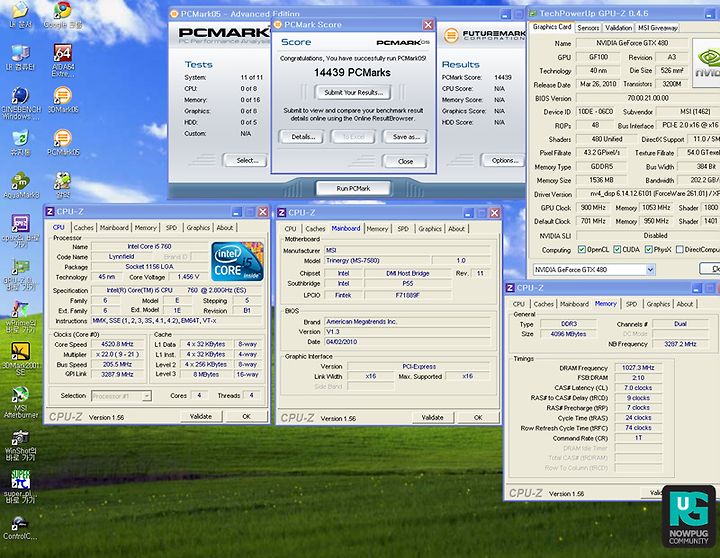This screenshot has height=558, width=720.
Task: Open 3DMark06 desktop shortcut
Action: 63,101
